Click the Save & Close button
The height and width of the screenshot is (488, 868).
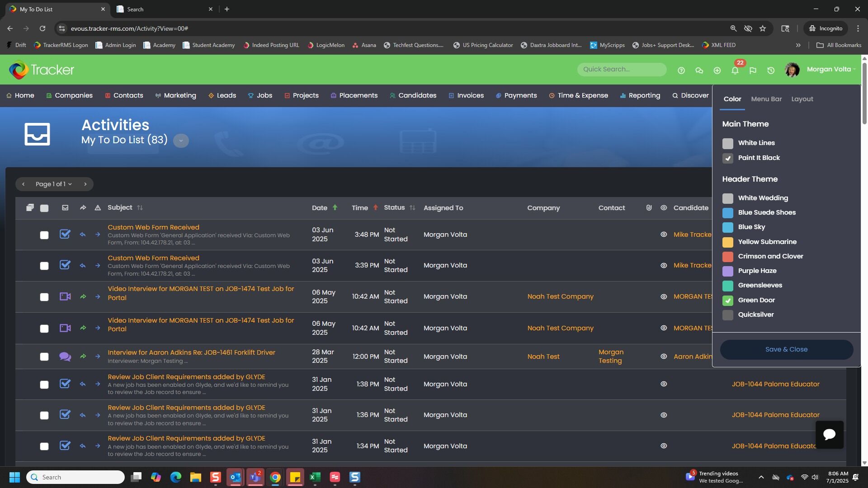tap(786, 350)
